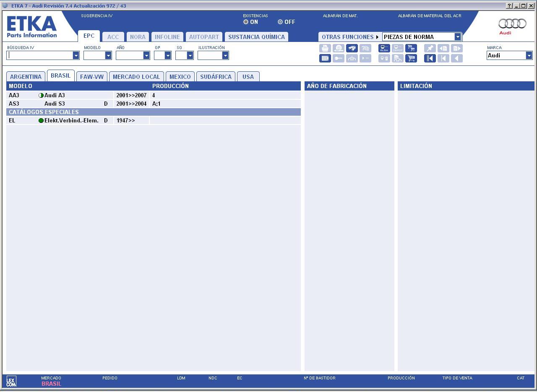This screenshot has width=537, height=392.
Task: Click the context help question mark in the title bar
Action: [509, 6]
